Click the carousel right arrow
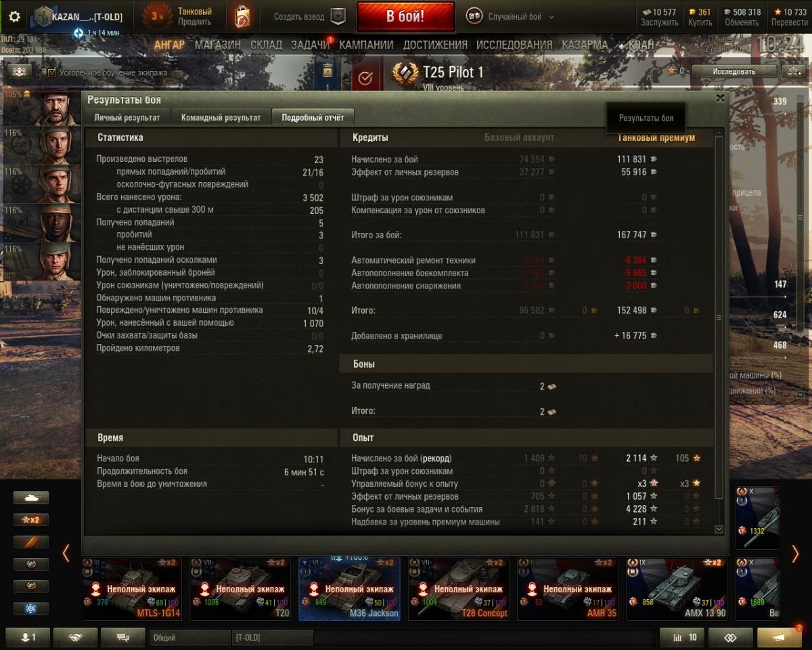The height and width of the screenshot is (650, 812). (795, 553)
